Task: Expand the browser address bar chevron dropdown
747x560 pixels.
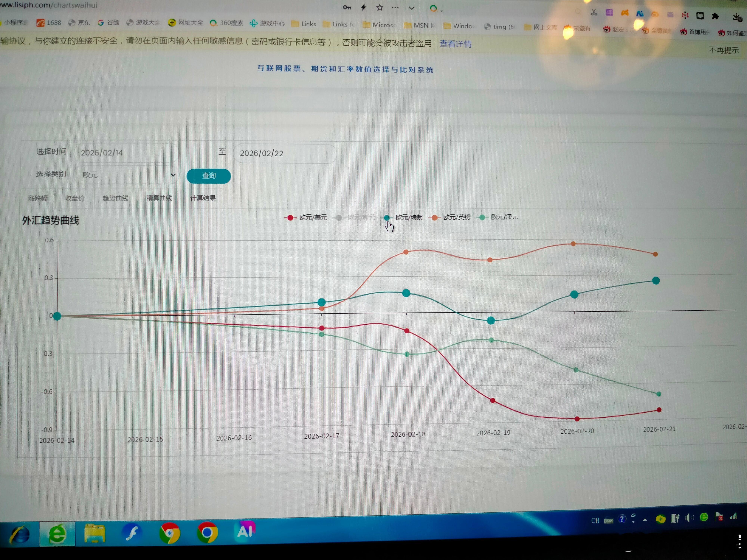Action: pyautogui.click(x=411, y=8)
